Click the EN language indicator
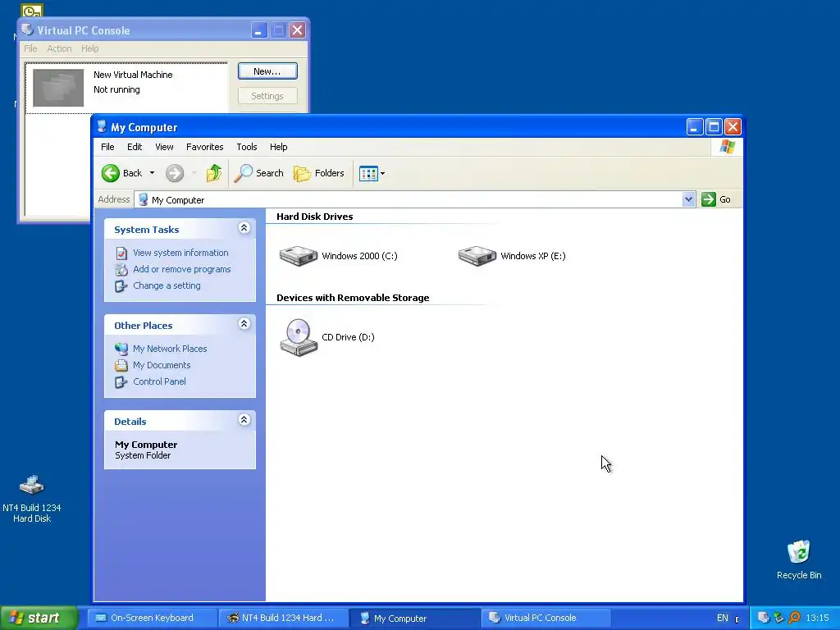 tap(722, 618)
